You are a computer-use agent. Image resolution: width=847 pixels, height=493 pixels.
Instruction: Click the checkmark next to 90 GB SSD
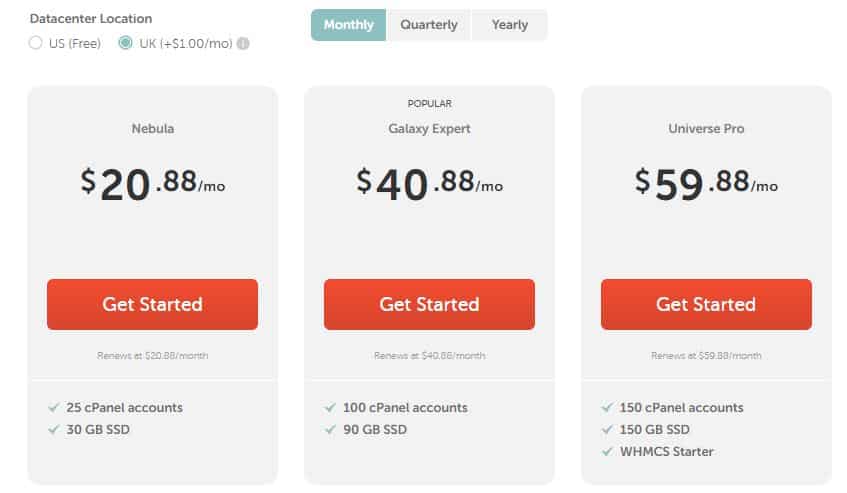(330, 430)
